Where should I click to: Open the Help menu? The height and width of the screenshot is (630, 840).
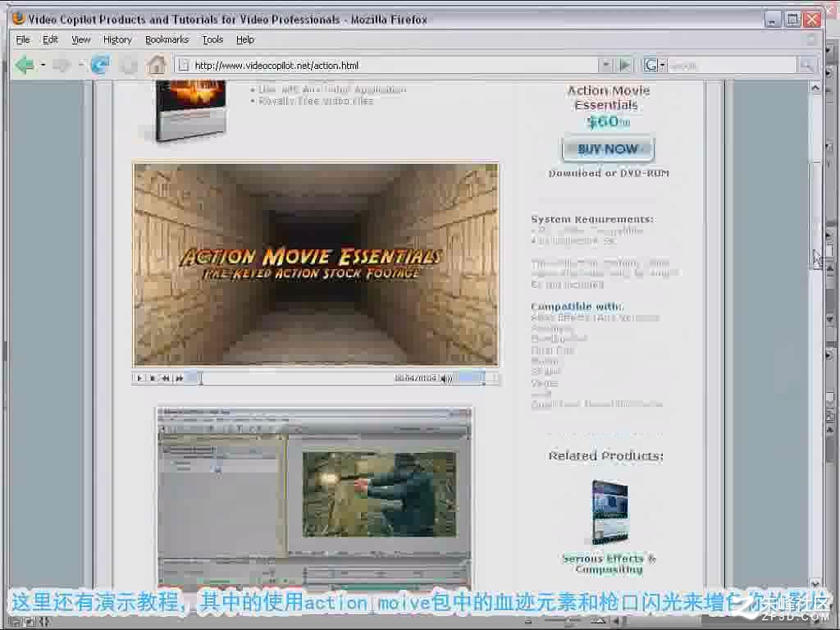(244, 39)
